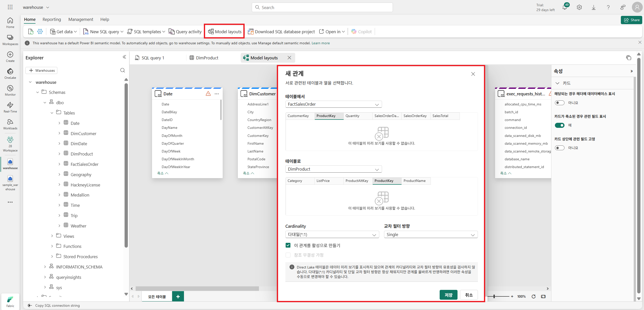Open the Date table card ellipsis menu
The width and height of the screenshot is (644, 310).
tap(217, 94)
